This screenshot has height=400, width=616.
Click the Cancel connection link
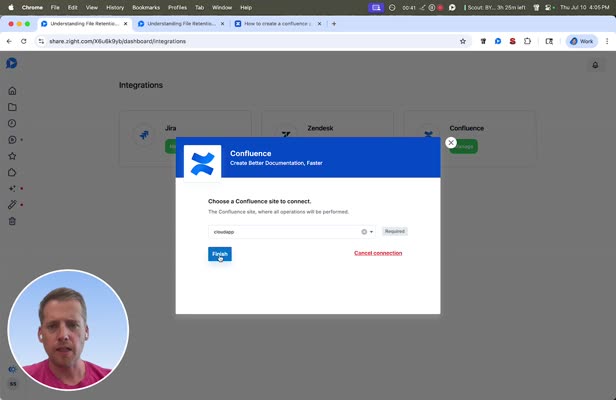click(378, 253)
